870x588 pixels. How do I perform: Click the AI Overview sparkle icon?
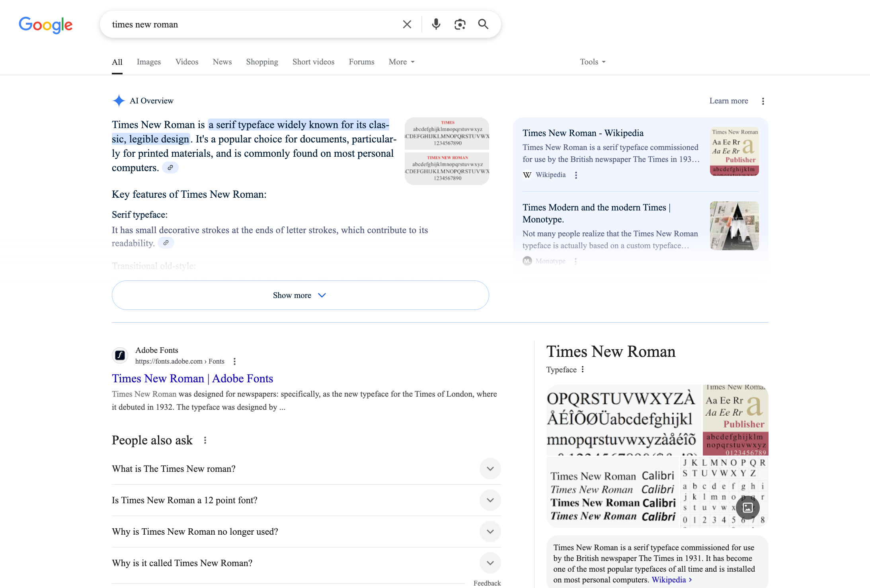pyautogui.click(x=119, y=101)
